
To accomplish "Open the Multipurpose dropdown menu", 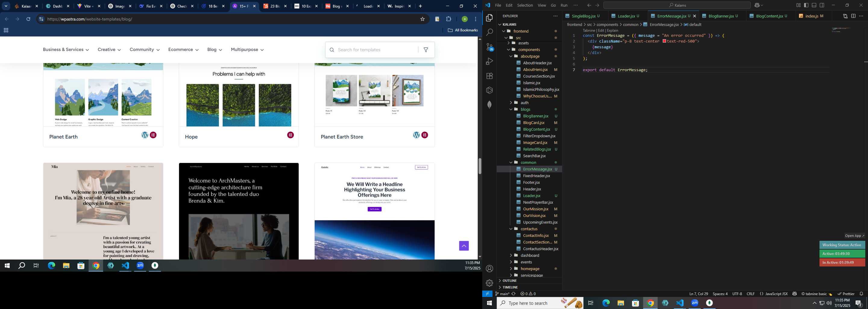I will tap(247, 49).
